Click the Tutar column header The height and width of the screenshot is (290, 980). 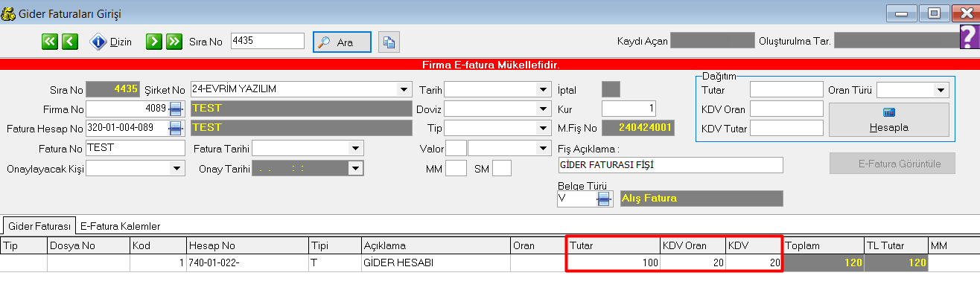[614, 245]
